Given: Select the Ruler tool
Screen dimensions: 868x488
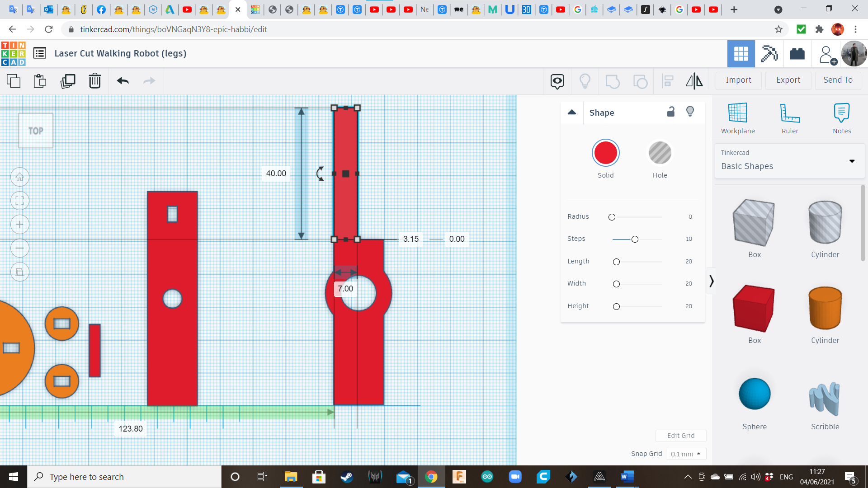Looking at the screenshot, I should click(790, 118).
